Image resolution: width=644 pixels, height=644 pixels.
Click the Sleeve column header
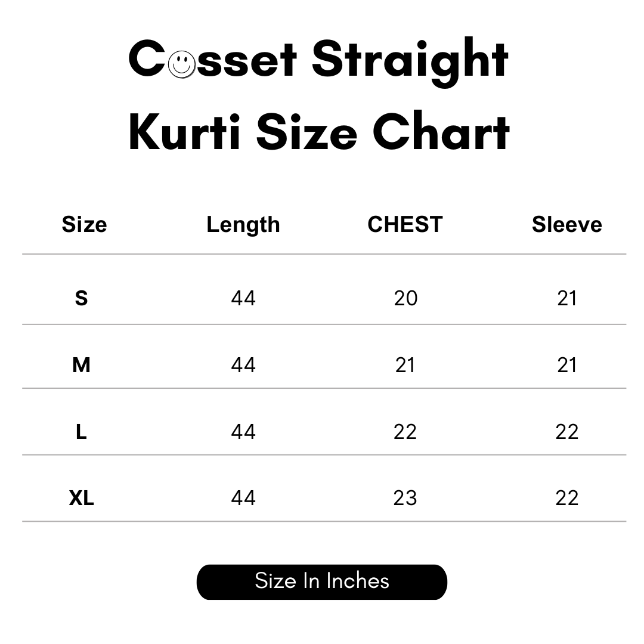566,225
